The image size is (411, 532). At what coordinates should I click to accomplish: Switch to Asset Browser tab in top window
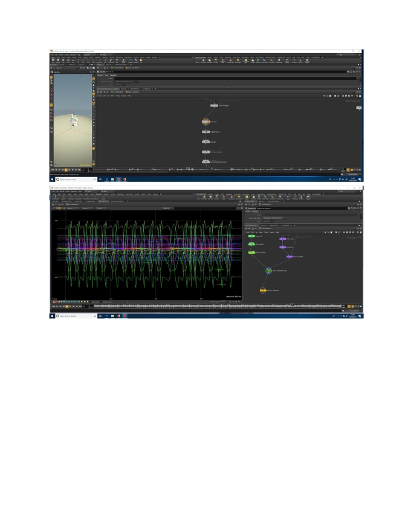coord(146,88)
